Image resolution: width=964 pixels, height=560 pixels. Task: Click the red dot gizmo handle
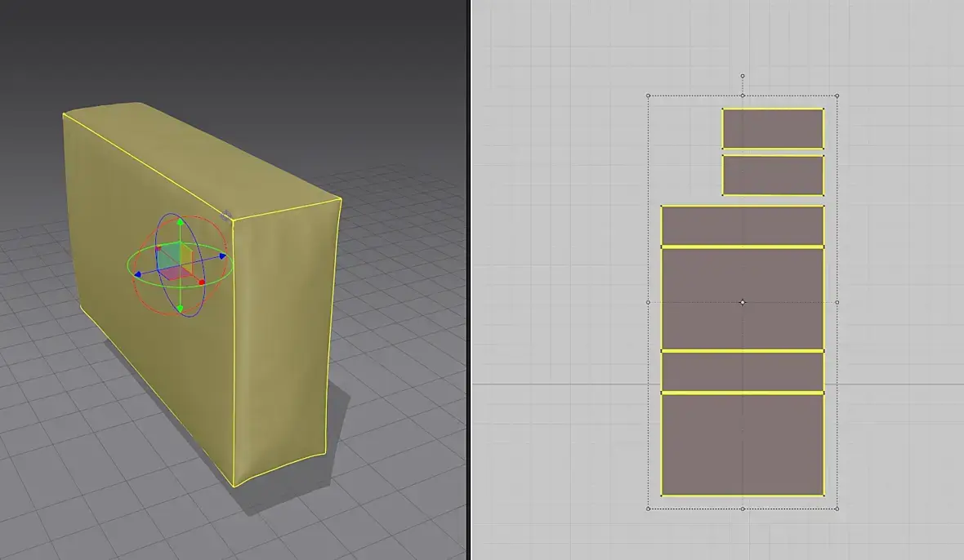202,282
